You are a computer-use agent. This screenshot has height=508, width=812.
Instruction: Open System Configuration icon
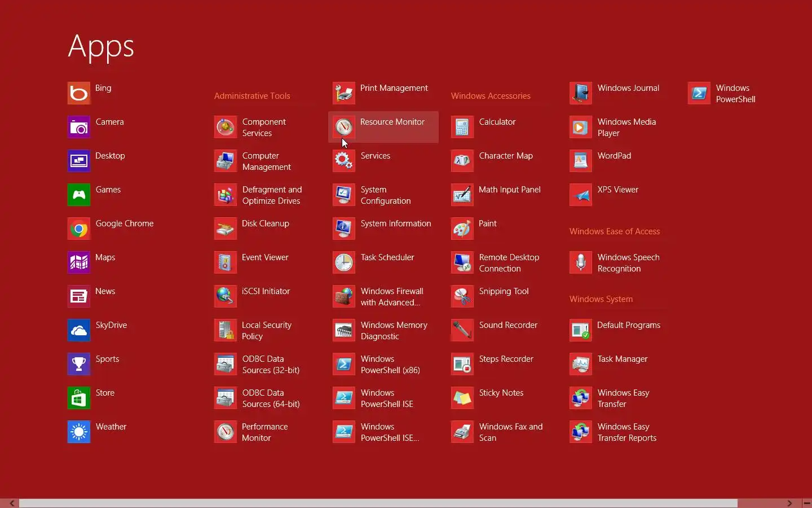[x=344, y=195]
